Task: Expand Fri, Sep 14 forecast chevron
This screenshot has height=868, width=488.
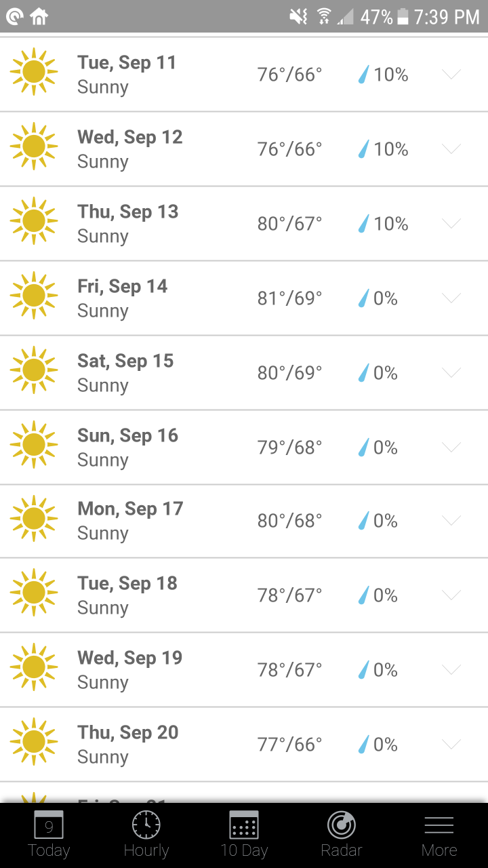Action: pos(451,298)
